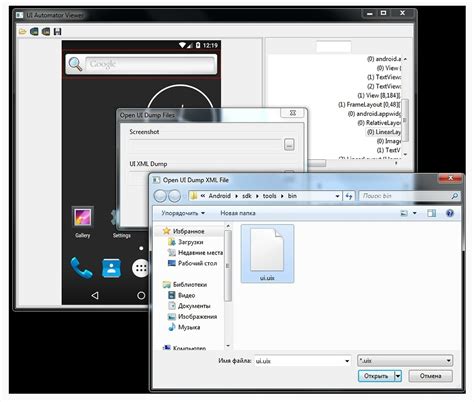This screenshot has height=402, width=474.
Task: Select Музыка library in the navigation pane
Action: click(x=189, y=327)
